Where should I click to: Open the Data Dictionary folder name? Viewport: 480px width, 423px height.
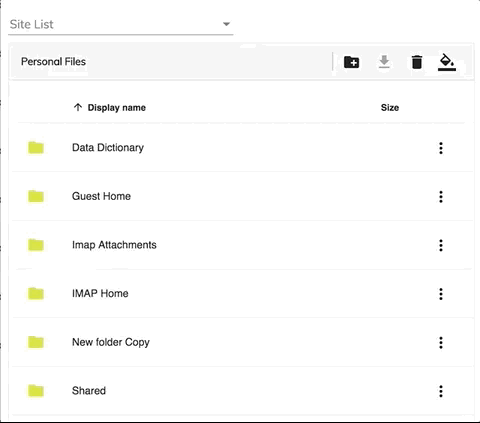pos(108,148)
